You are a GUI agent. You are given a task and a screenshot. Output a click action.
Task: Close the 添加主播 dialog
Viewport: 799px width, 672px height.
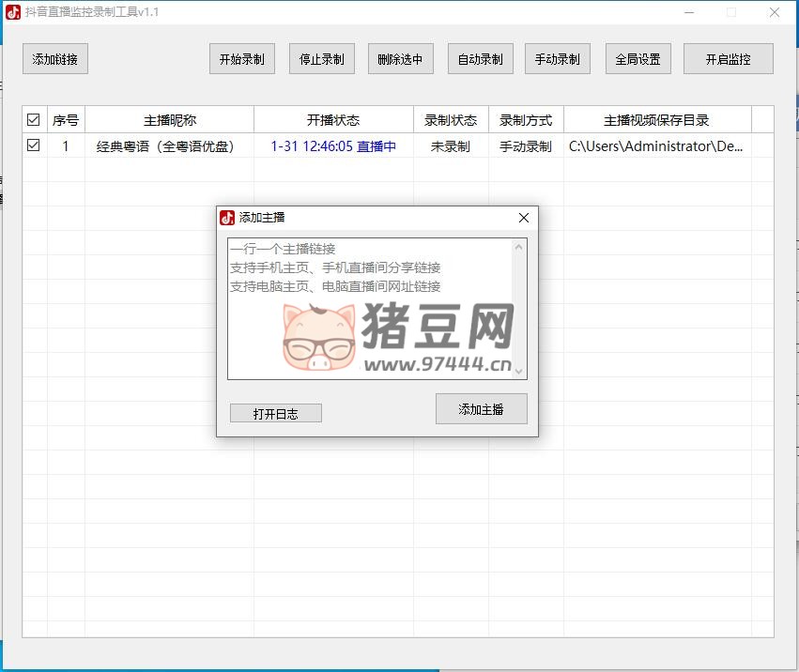coord(524,218)
